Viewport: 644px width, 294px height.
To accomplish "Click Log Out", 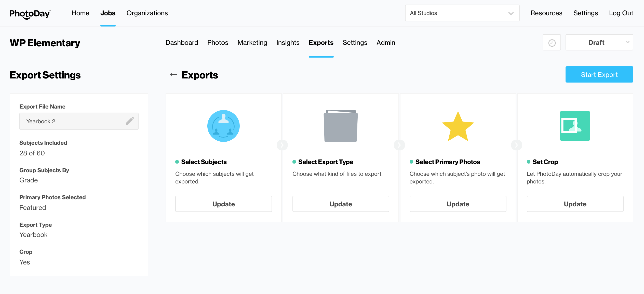I will [621, 13].
